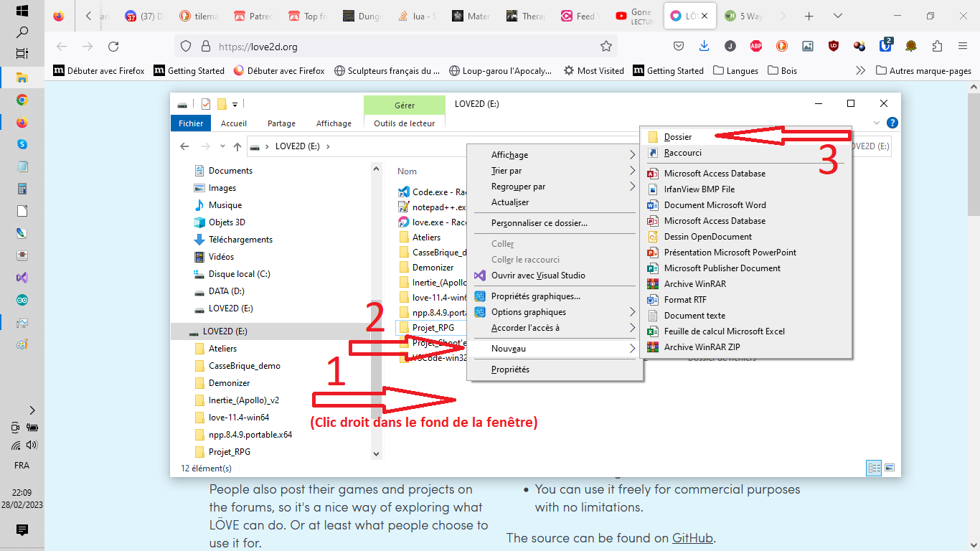Switch Explorer to details view
The width and height of the screenshot is (980, 551).
pos(874,468)
